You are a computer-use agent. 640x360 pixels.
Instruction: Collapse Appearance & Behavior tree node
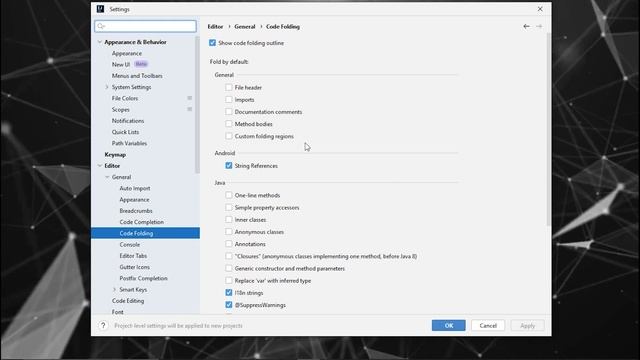(100, 42)
